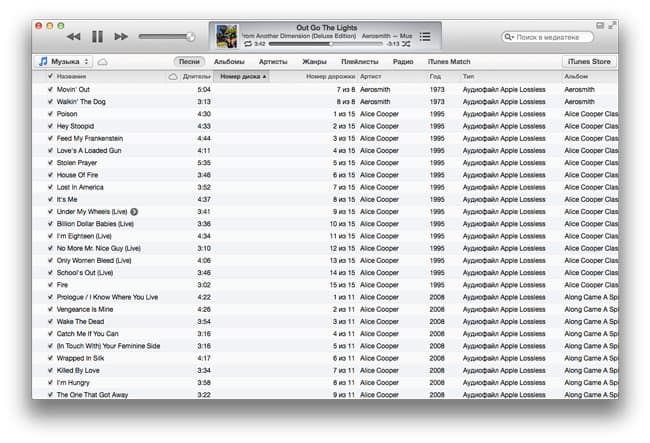Click the search magnifier icon dropdown
This screenshot has height=443, width=650.
coord(509,37)
